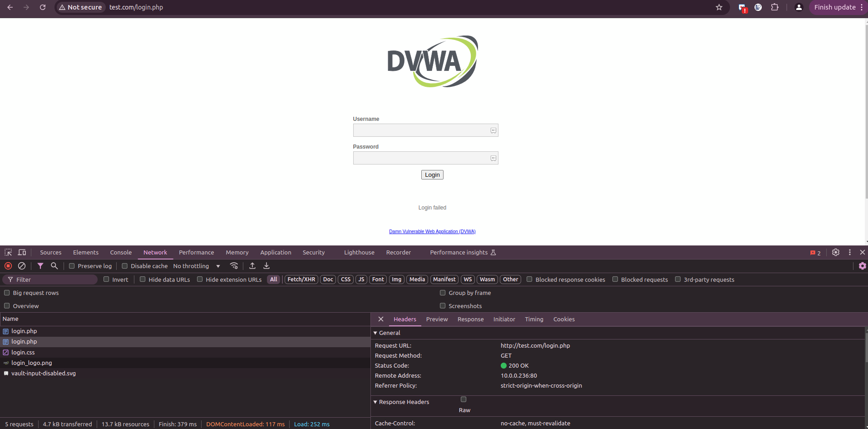Image resolution: width=868 pixels, height=429 pixels.
Task: Focus the network Filter text box
Action: click(x=50, y=279)
